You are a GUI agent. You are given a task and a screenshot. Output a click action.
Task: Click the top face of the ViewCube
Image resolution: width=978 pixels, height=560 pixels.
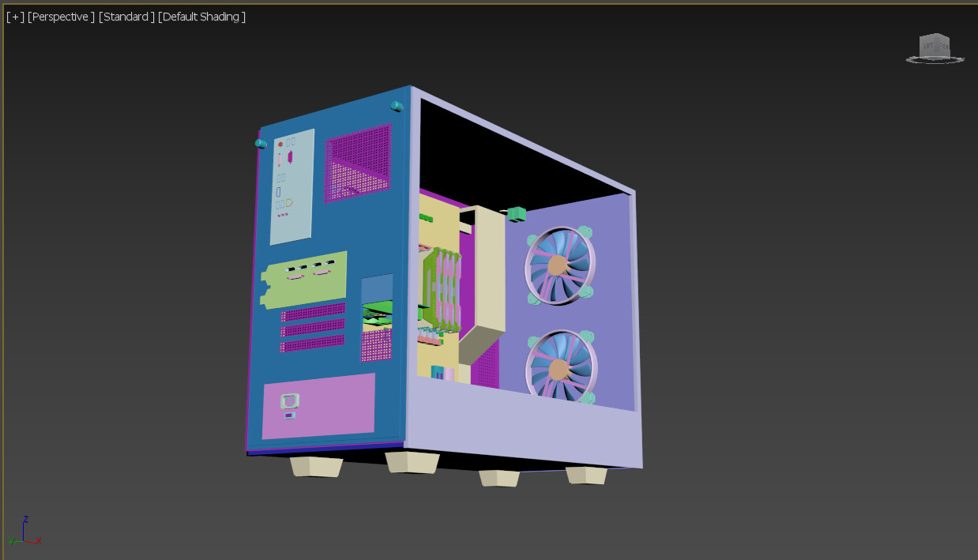tap(936, 35)
